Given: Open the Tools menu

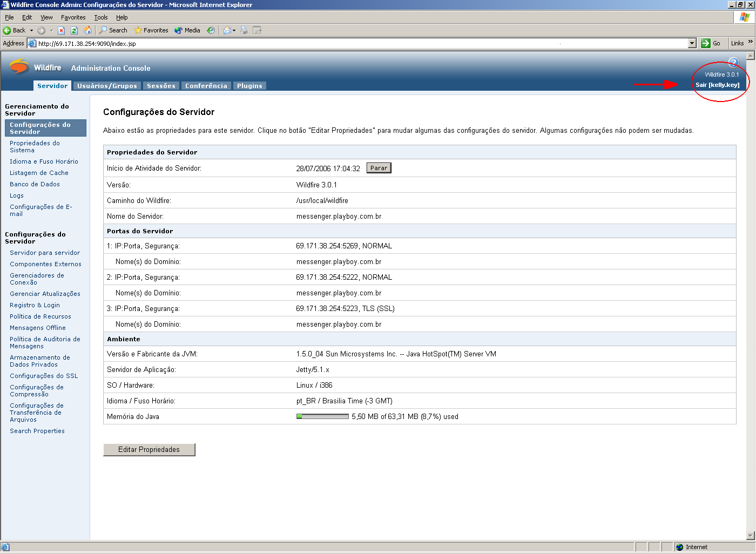Looking at the screenshot, I should point(101,17).
